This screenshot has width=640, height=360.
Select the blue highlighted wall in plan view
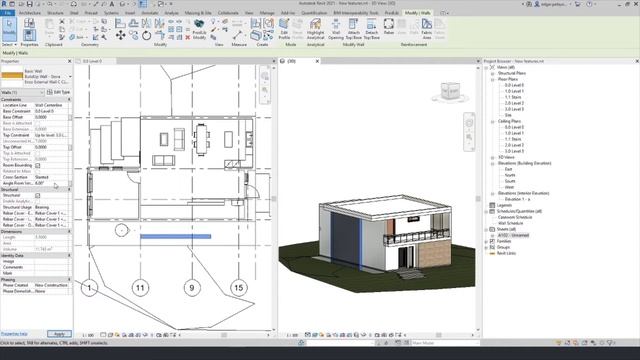point(176,236)
